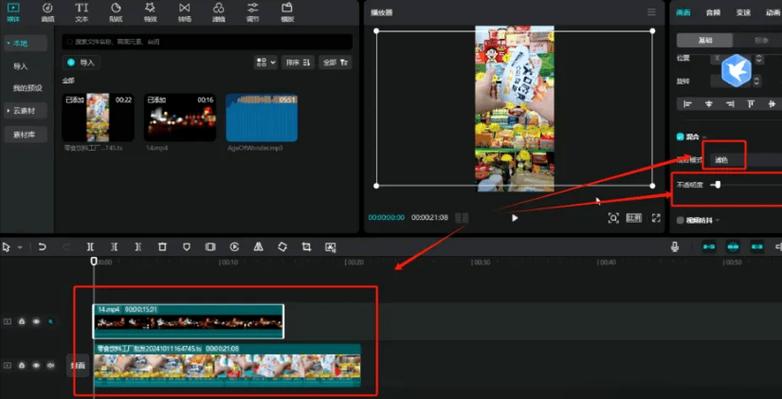
Task: Click the zoom-fit focus icon in the player
Action: coord(613,218)
